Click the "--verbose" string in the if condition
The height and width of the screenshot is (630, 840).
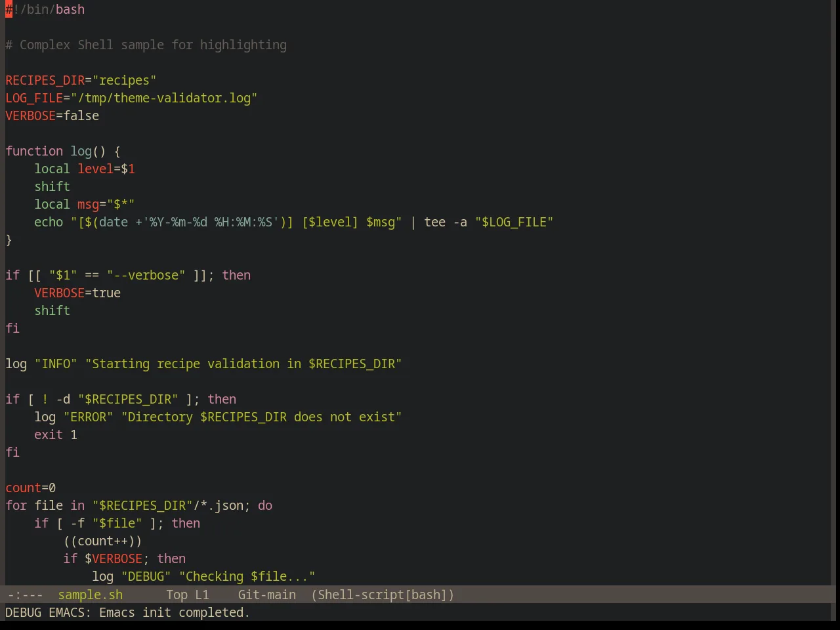(146, 275)
